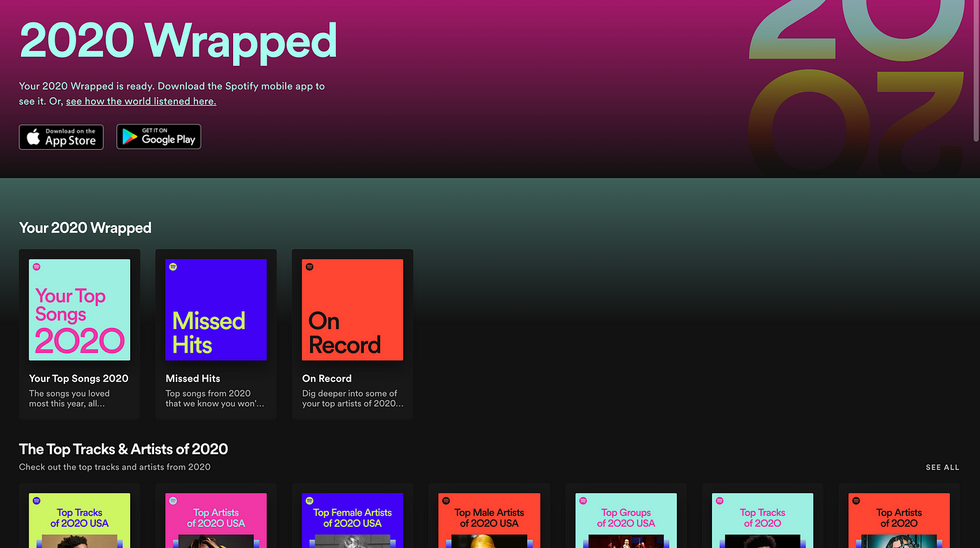Viewport: 980px width, 548px height.
Task: Click the 'Your 2020 Wrapped' section heading
Action: [85, 228]
